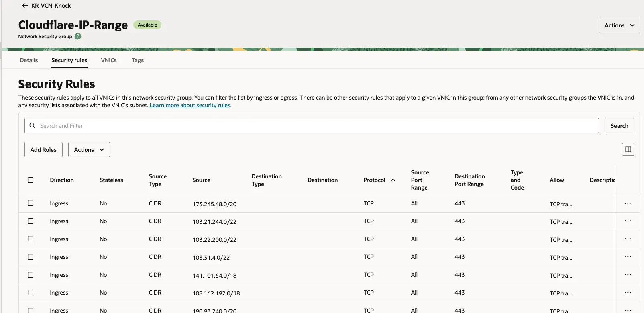
Task: Click Ingress in the 141.101.64.0/18 row
Action: (x=59, y=275)
